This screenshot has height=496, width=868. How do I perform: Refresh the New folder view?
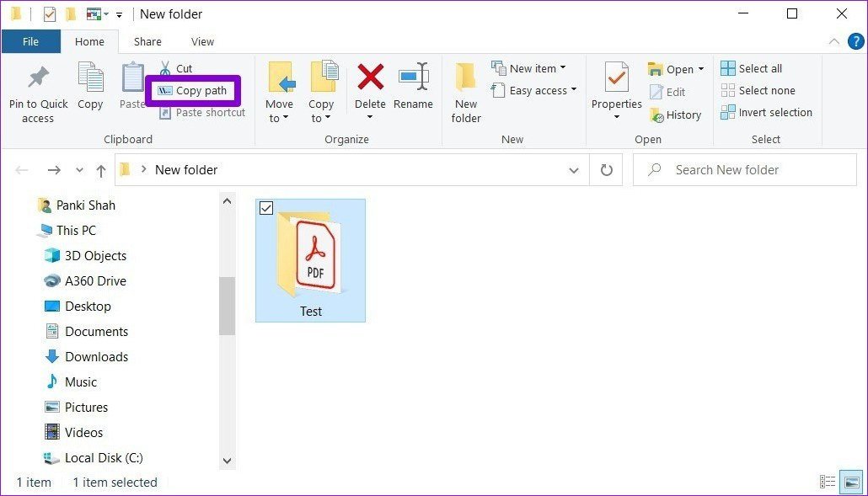pos(606,170)
